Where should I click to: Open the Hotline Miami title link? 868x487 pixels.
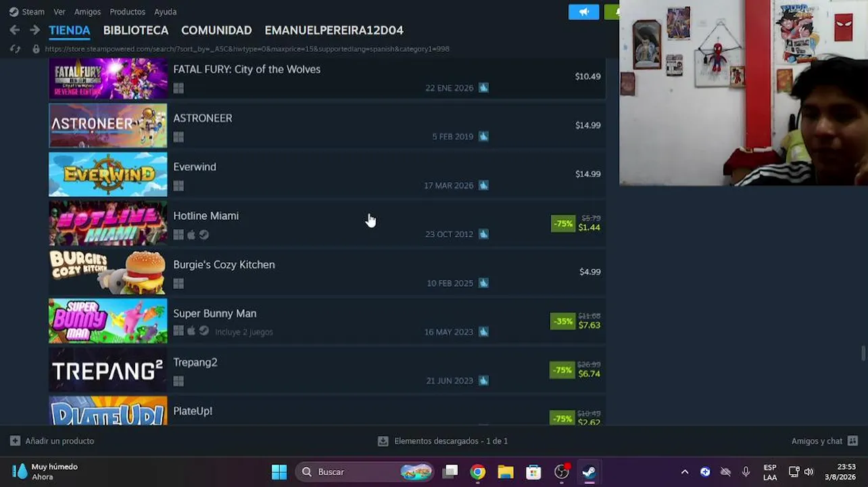[206, 216]
